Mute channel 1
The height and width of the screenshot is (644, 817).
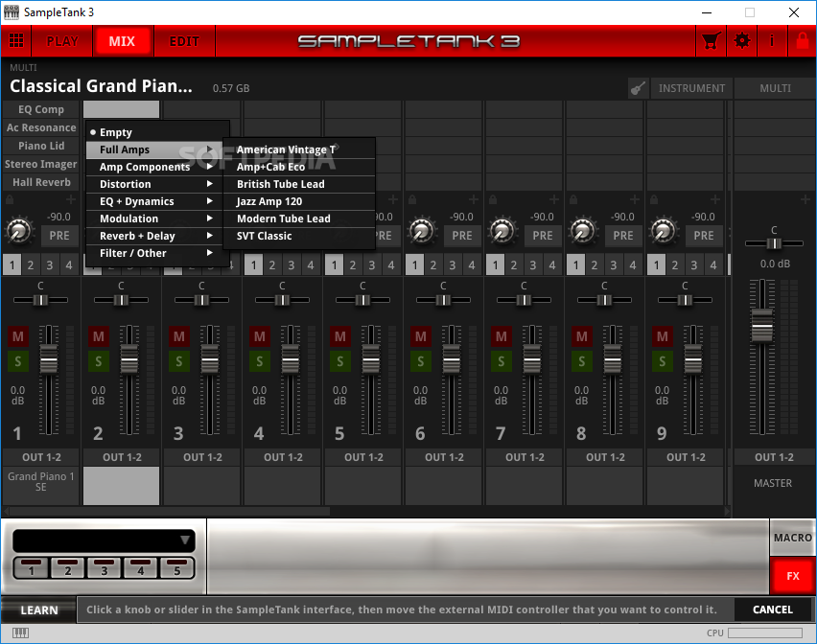click(17, 336)
